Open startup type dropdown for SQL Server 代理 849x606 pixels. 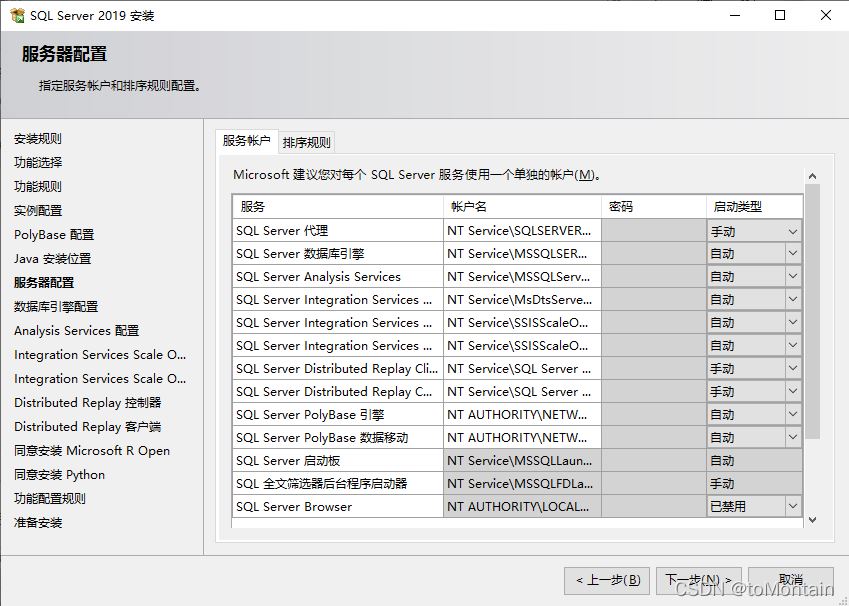click(x=793, y=232)
